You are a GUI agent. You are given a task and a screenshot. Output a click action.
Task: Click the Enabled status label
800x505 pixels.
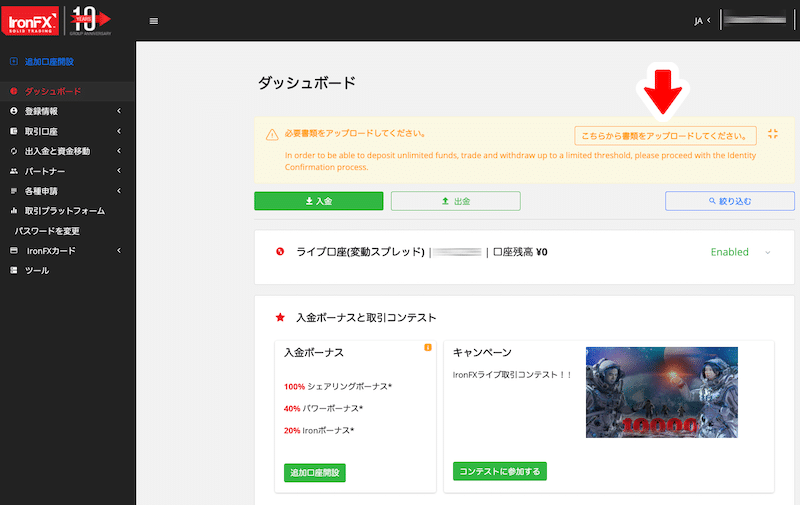730,252
